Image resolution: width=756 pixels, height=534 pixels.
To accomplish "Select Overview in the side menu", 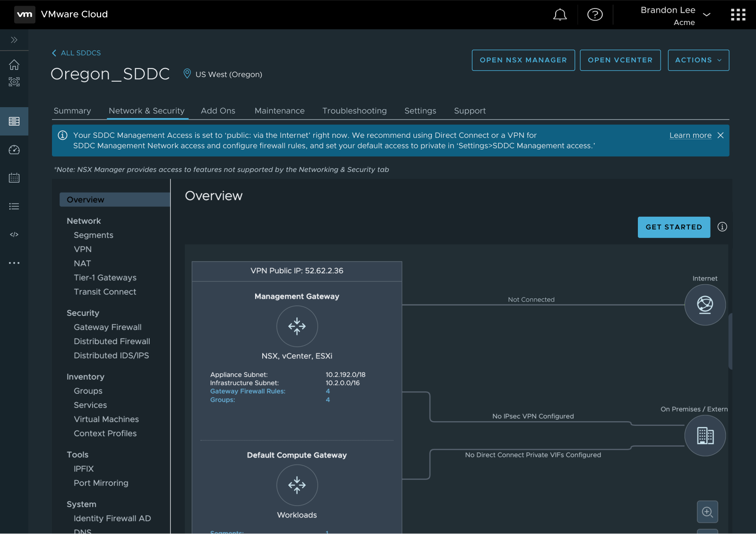I will (115, 200).
